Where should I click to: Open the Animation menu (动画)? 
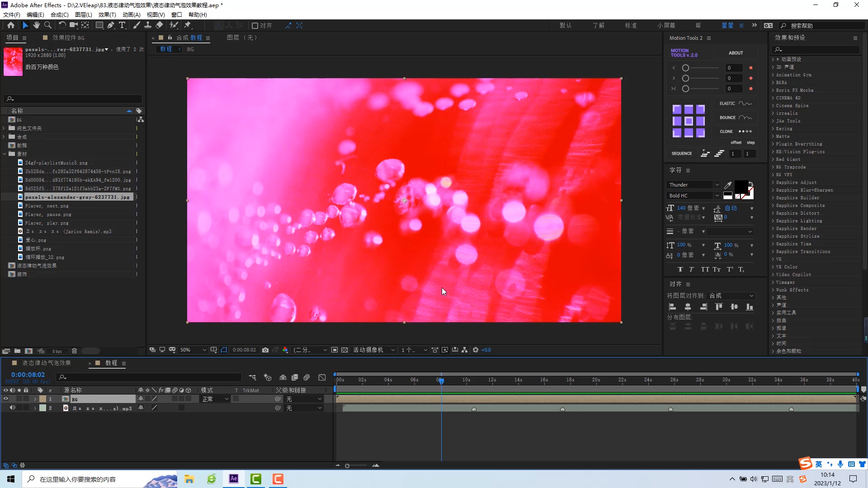pyautogui.click(x=132, y=14)
